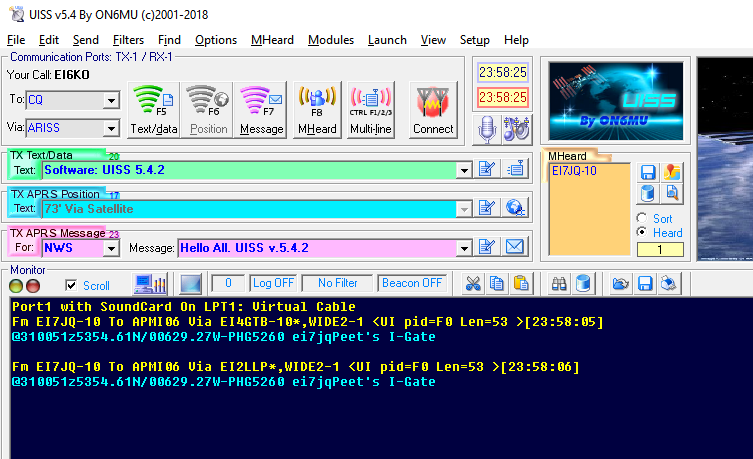
Task: Open the APRS Message text dropdown arrow
Action: coord(463,248)
